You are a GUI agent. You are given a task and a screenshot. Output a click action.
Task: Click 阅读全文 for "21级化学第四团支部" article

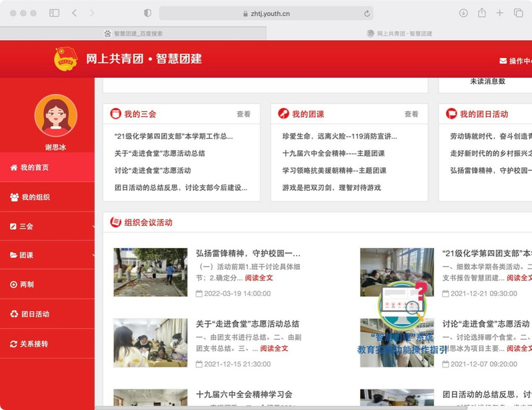[519, 278]
